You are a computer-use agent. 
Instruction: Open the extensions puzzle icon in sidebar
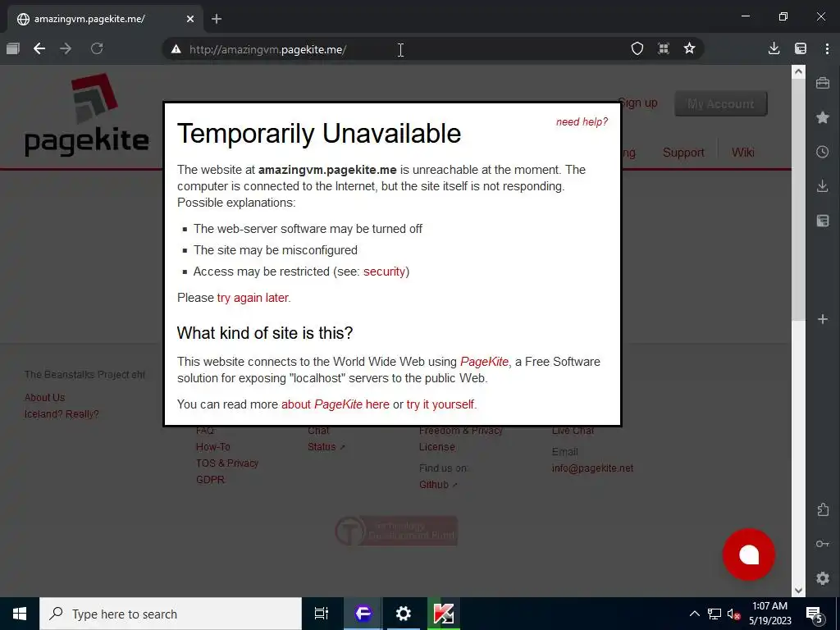click(823, 509)
